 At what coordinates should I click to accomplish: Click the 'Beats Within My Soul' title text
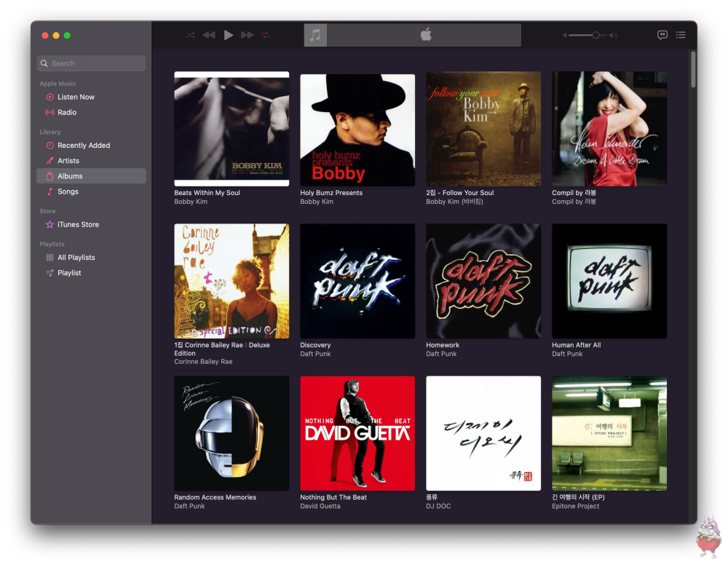point(207,193)
